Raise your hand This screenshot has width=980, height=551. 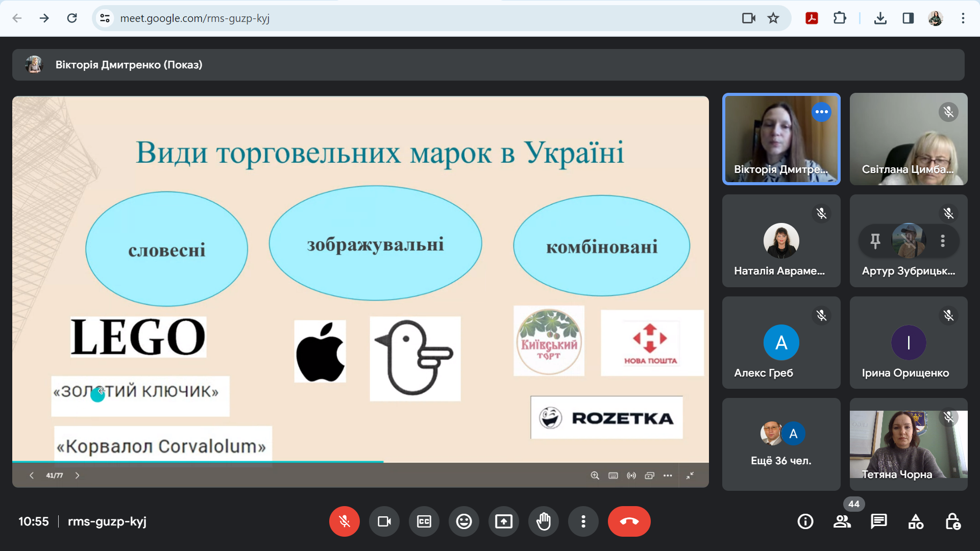point(544,521)
